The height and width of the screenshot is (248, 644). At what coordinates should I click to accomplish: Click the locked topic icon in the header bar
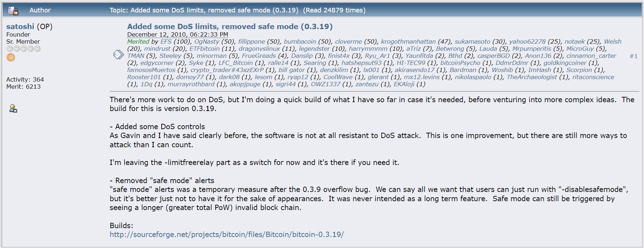click(13, 10)
